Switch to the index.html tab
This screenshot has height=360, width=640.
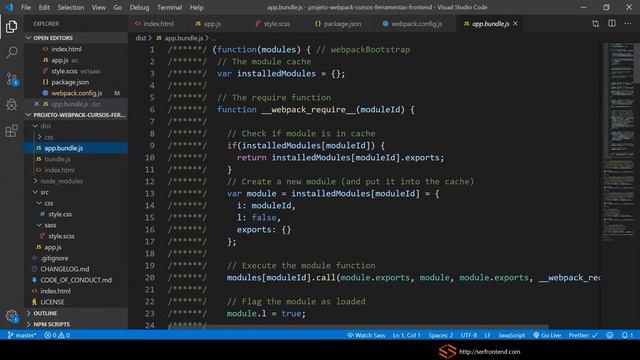[158, 24]
